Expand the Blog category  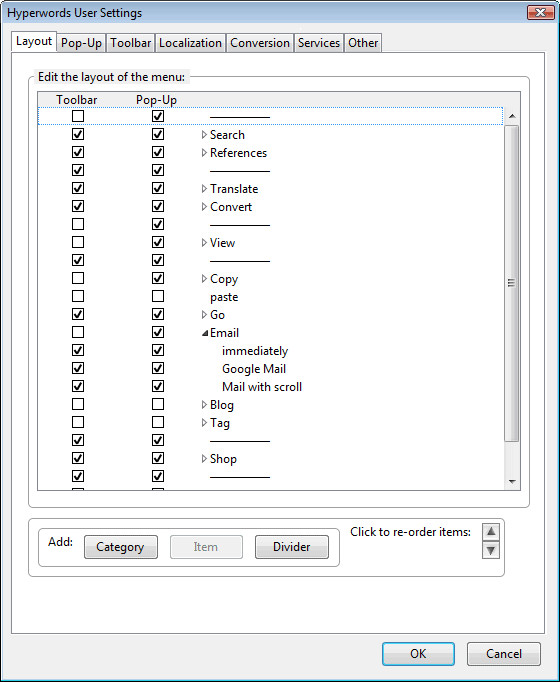pos(204,405)
